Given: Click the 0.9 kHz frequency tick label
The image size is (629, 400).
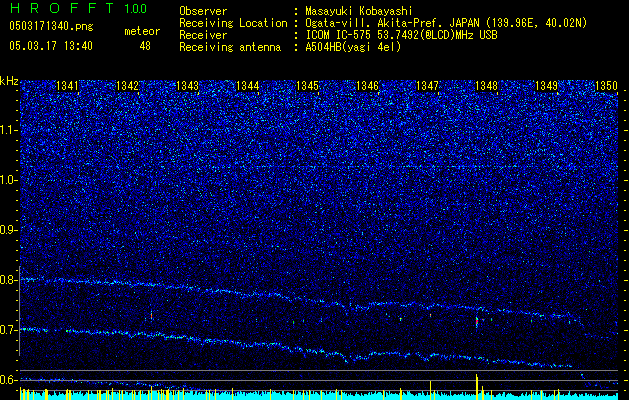Looking at the screenshot, I should (9, 230).
